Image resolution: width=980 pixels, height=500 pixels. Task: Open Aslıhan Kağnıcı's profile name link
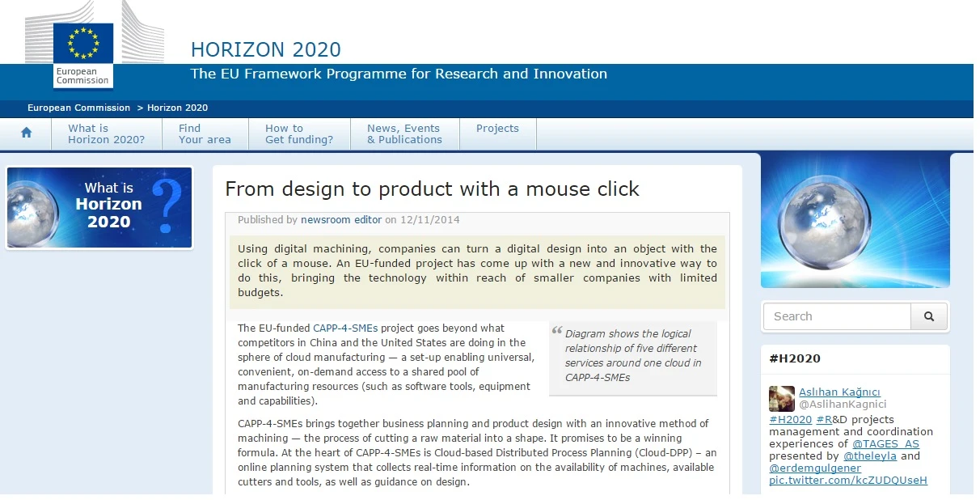click(x=840, y=392)
